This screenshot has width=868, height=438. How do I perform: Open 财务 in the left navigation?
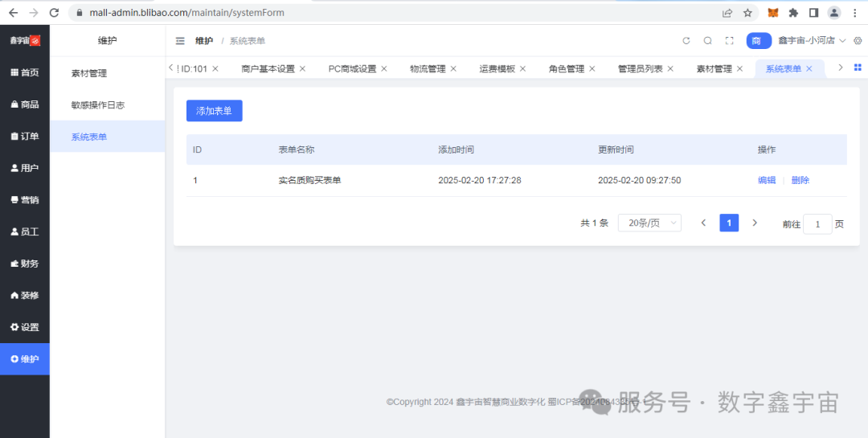tap(25, 264)
